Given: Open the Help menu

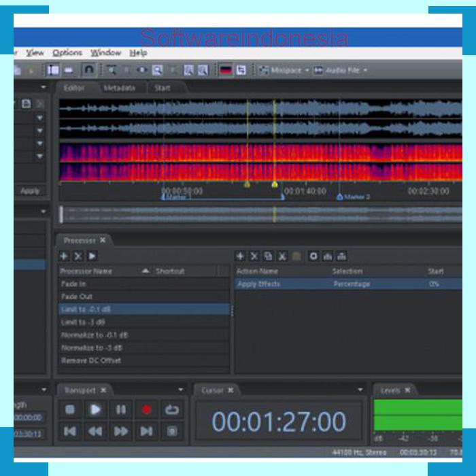Looking at the screenshot, I should 138,53.
